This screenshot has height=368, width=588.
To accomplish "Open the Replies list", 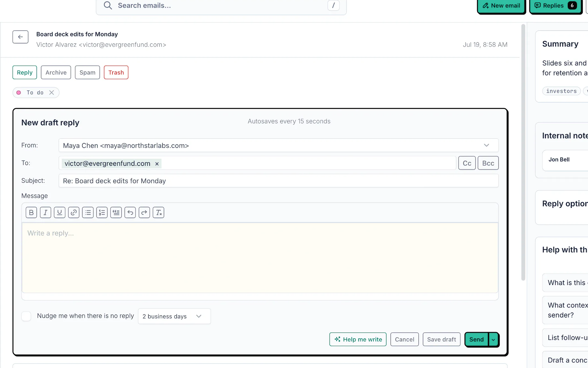I will [x=556, y=6].
